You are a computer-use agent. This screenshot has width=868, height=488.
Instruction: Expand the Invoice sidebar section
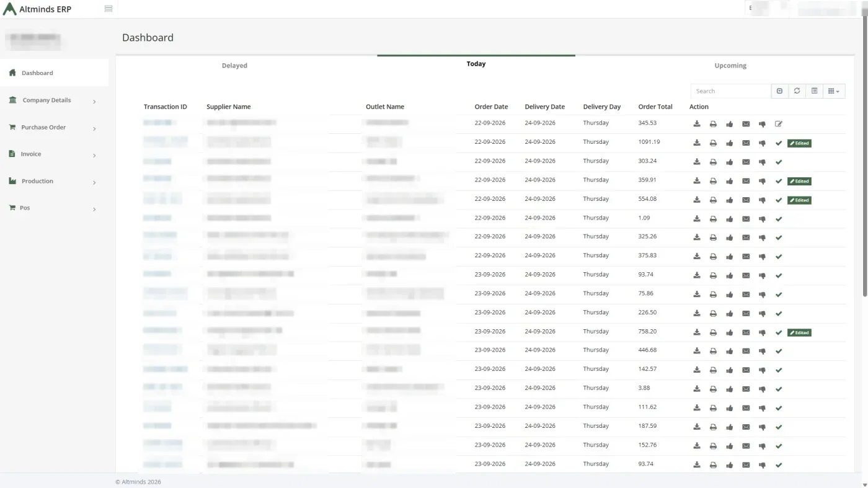pos(54,154)
